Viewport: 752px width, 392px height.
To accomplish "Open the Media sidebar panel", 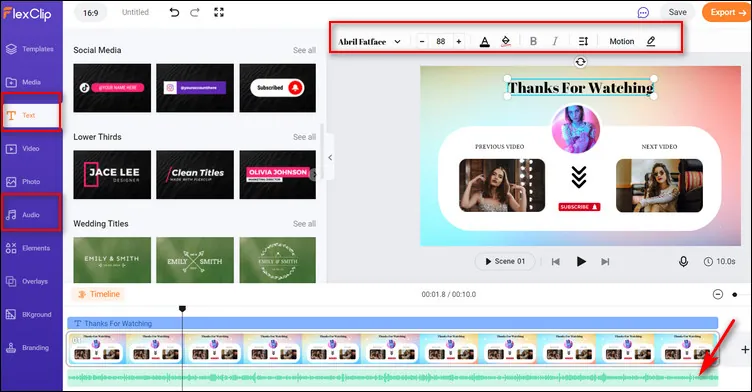I will [24, 82].
